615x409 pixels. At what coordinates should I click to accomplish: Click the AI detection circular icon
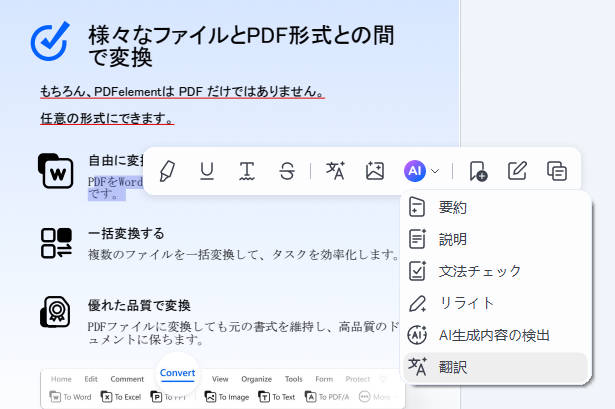click(x=417, y=335)
